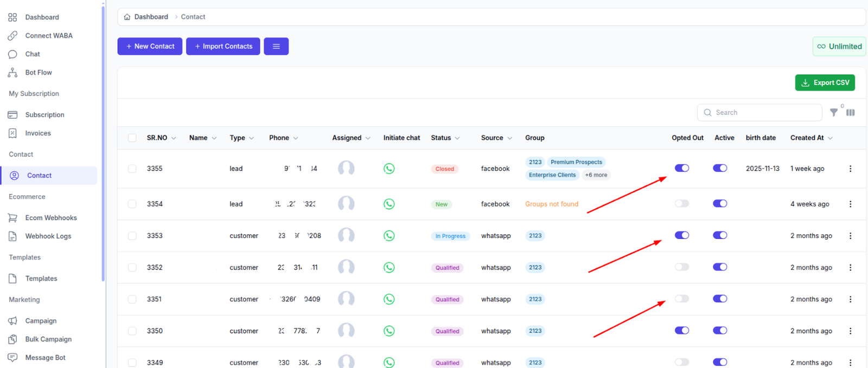Disable Opted Out for contact 3353
The width and height of the screenshot is (868, 368).
click(x=682, y=235)
